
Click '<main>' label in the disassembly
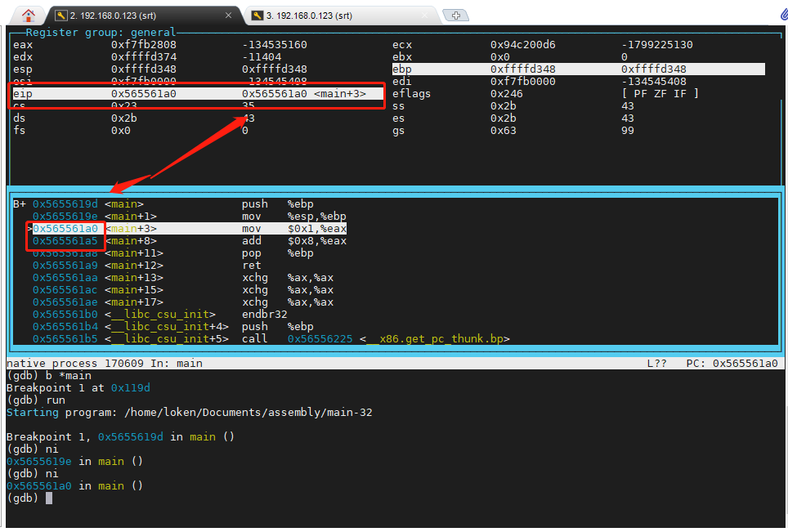pos(124,204)
